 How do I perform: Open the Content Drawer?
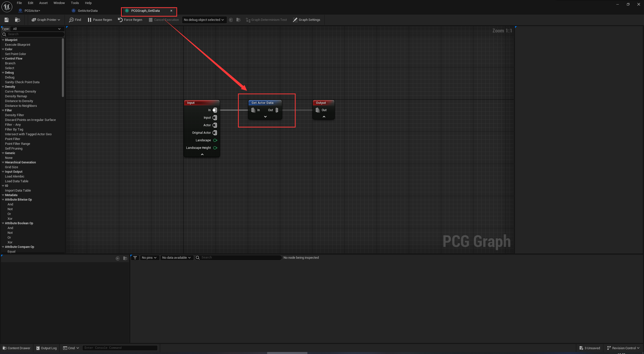click(16, 348)
